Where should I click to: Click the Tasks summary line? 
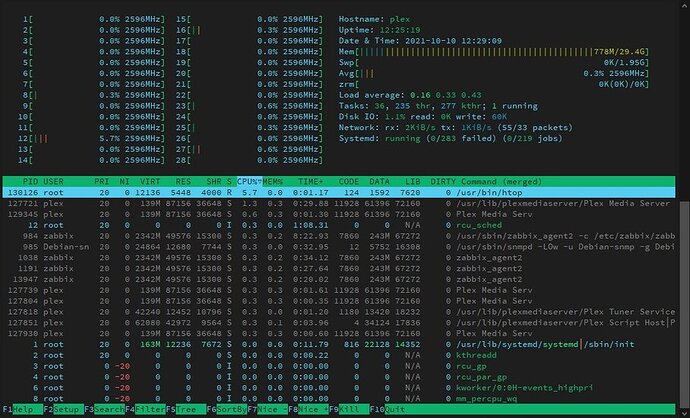click(438, 106)
